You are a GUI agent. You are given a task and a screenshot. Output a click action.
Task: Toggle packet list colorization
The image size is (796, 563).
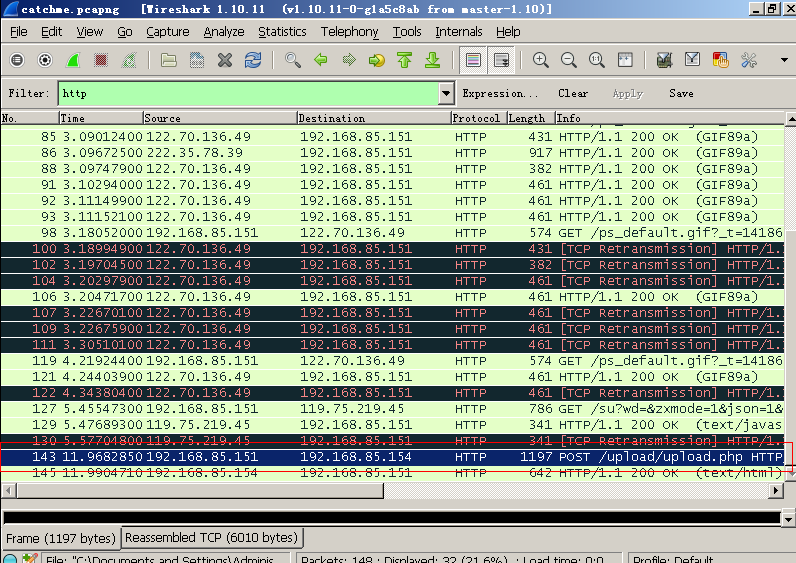pos(473,60)
